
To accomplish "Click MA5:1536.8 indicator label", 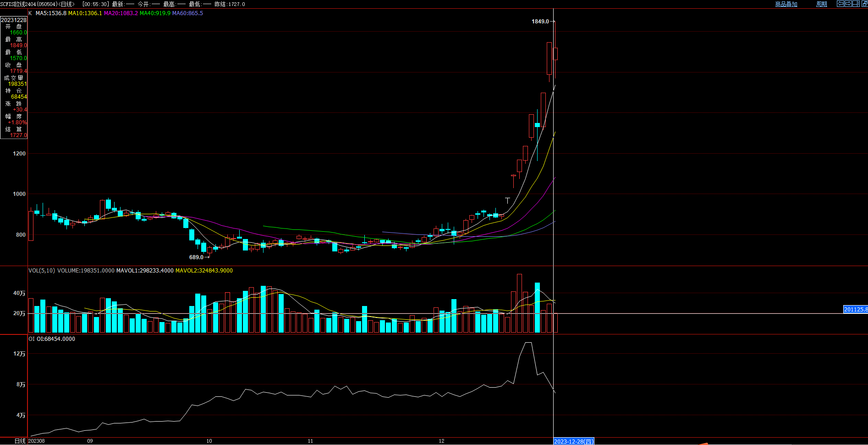I will pyautogui.click(x=51, y=13).
